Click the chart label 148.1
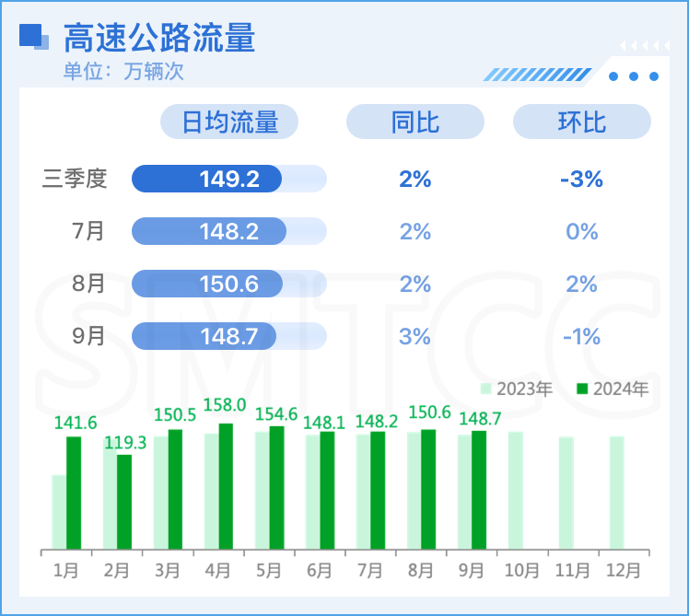 tap(324, 423)
